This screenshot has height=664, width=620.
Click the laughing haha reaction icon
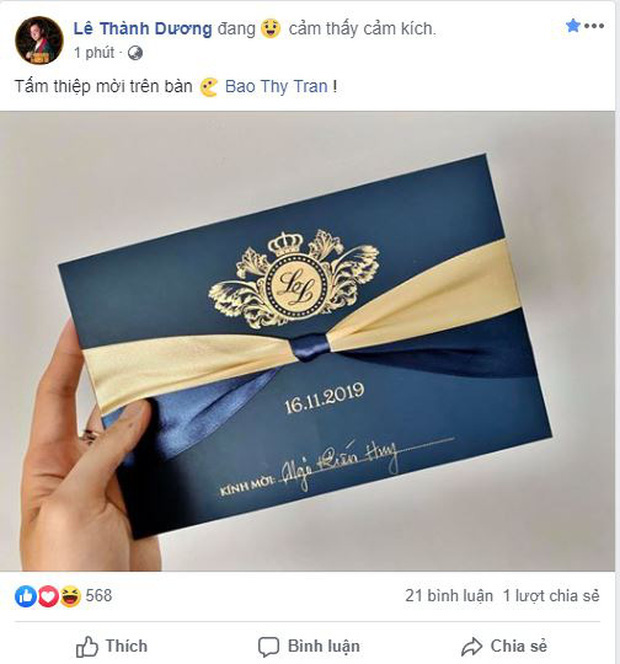70,596
